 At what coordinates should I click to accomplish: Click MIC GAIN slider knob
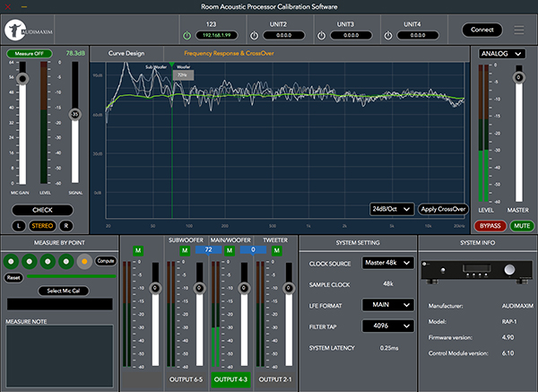pyautogui.click(x=22, y=79)
